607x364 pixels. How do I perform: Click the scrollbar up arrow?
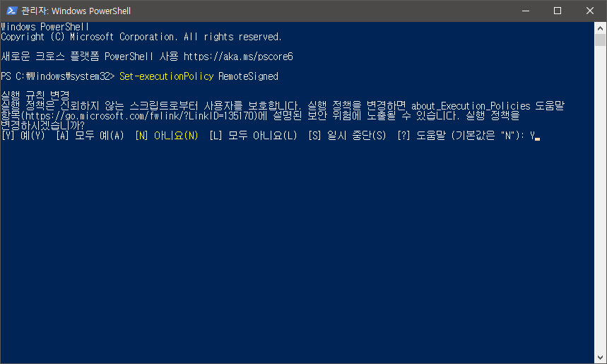600,28
